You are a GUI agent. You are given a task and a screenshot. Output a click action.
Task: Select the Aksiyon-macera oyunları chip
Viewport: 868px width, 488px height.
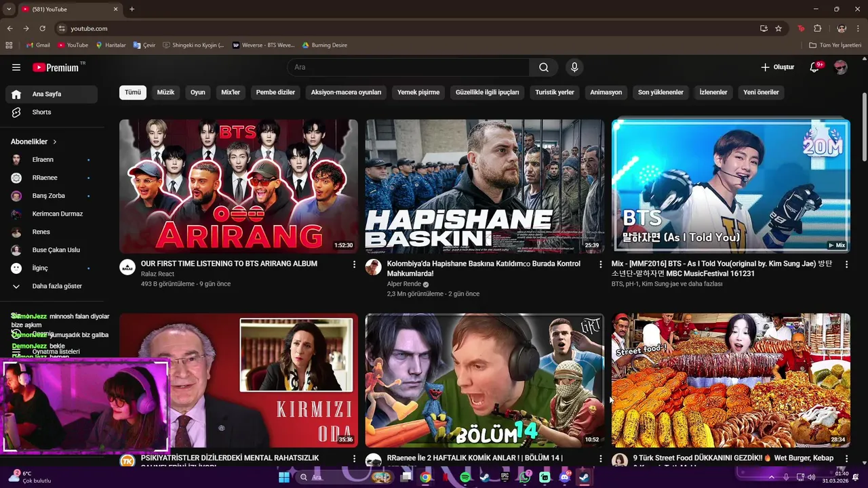point(346,92)
